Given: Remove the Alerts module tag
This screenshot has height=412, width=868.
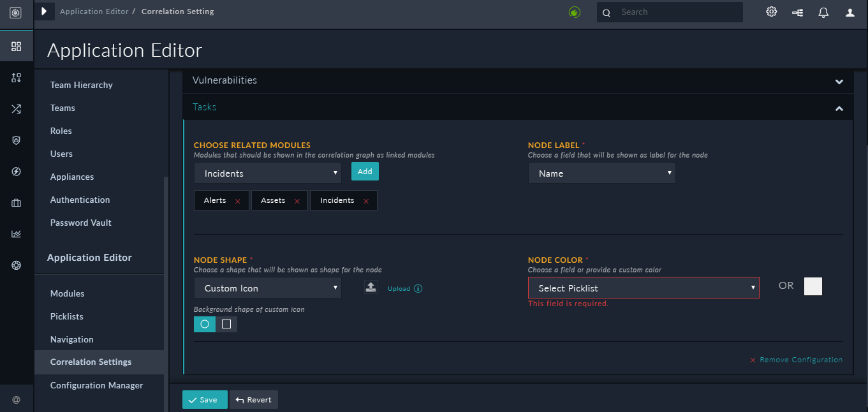Looking at the screenshot, I should tap(238, 201).
